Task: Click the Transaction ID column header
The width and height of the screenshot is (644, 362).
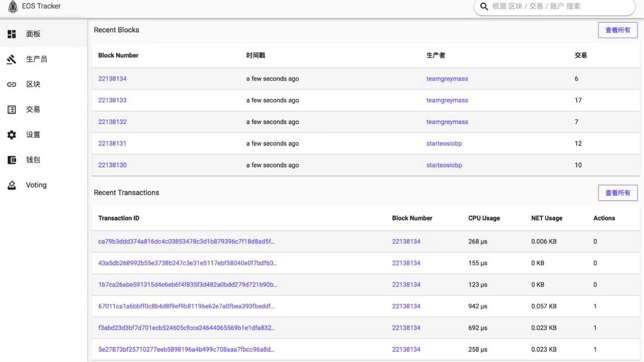Action: (119, 218)
